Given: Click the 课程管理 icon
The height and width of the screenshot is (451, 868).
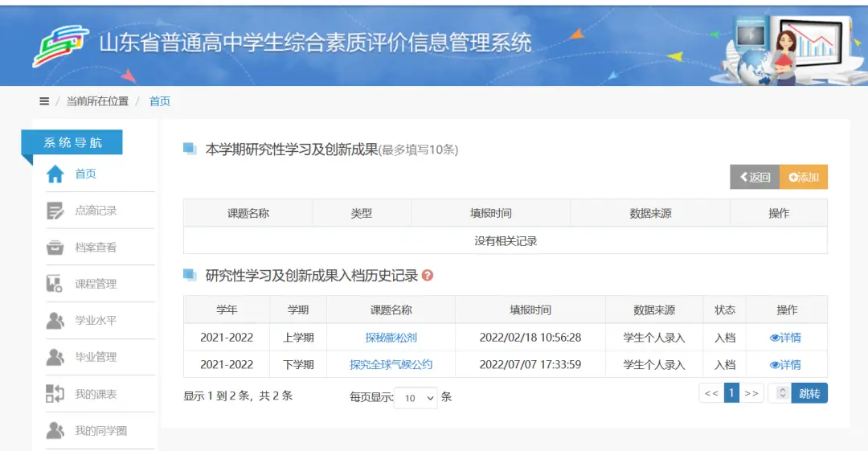Looking at the screenshot, I should 55,284.
